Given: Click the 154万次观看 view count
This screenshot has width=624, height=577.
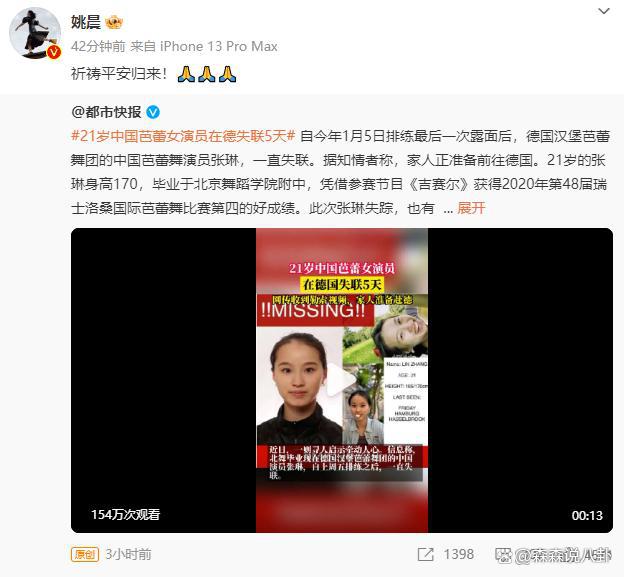Looking at the screenshot, I should pos(126,514).
